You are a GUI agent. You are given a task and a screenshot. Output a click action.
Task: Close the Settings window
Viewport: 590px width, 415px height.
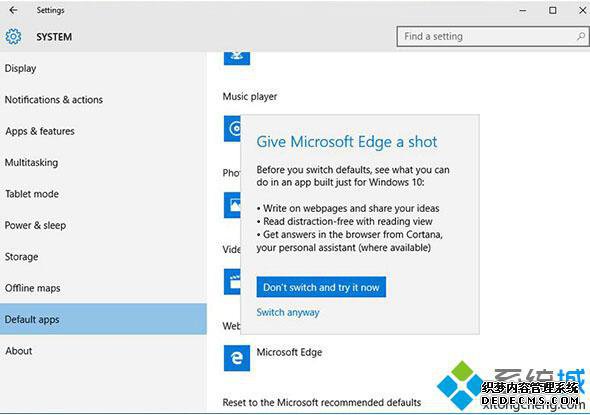582,11
